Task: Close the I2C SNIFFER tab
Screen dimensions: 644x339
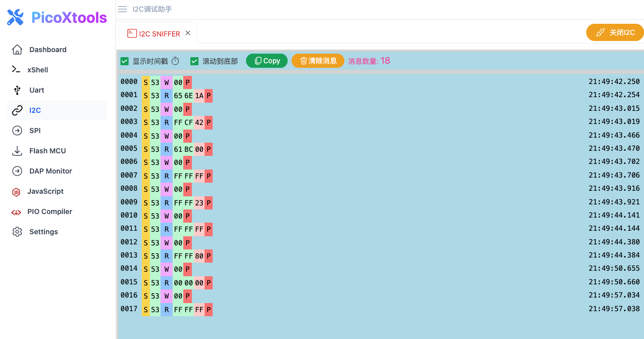Action: 188,33
